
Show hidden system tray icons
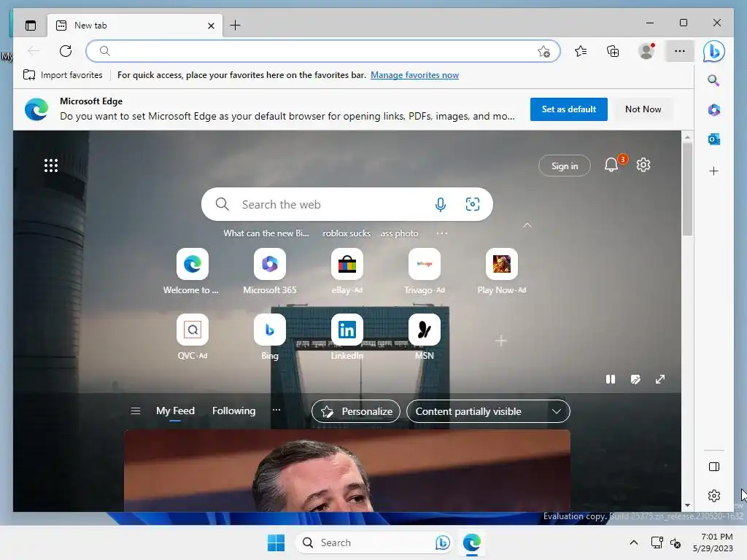click(x=634, y=542)
